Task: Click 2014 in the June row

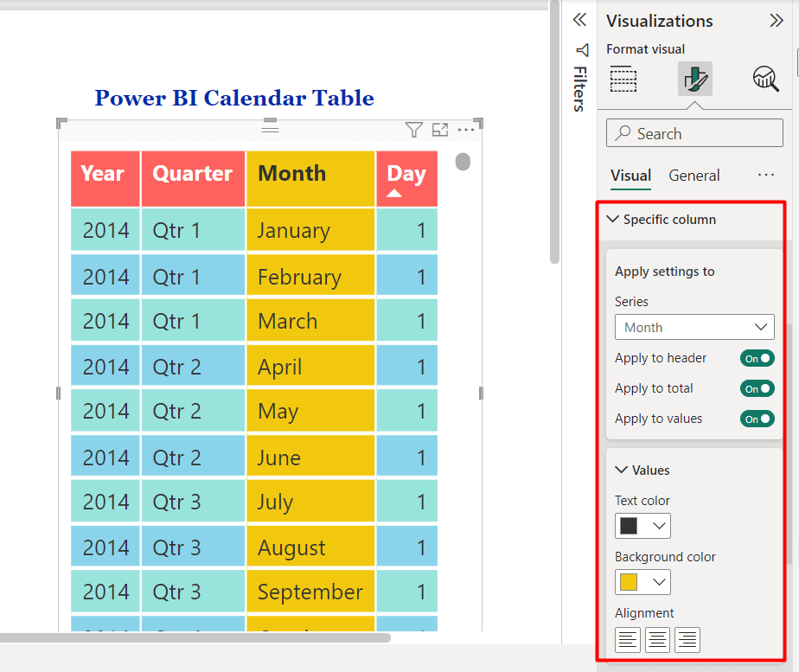Action: pos(105,457)
